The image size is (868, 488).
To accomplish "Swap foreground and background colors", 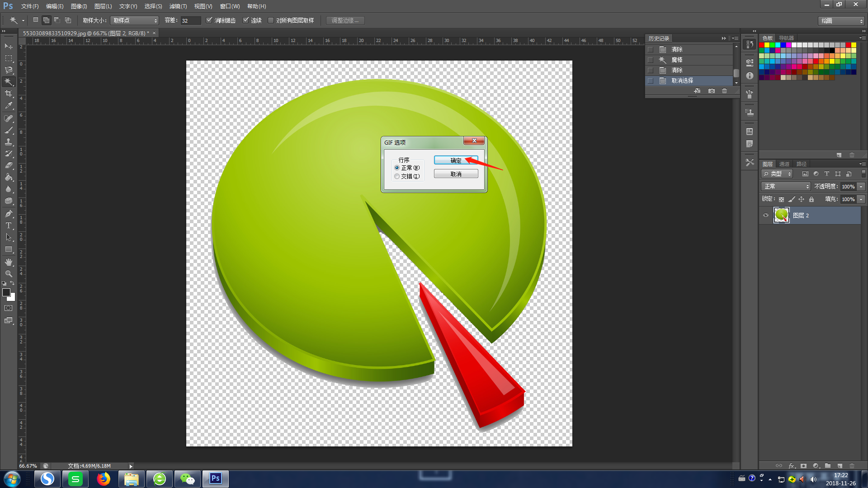I will click(13, 283).
